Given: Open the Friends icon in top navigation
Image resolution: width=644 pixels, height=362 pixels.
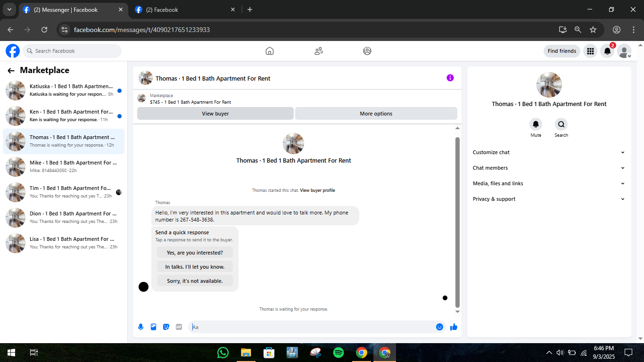Looking at the screenshot, I should tap(319, 51).
